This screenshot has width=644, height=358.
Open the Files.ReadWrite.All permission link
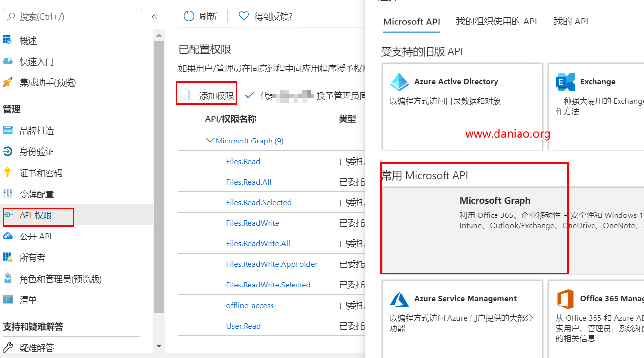[258, 243]
